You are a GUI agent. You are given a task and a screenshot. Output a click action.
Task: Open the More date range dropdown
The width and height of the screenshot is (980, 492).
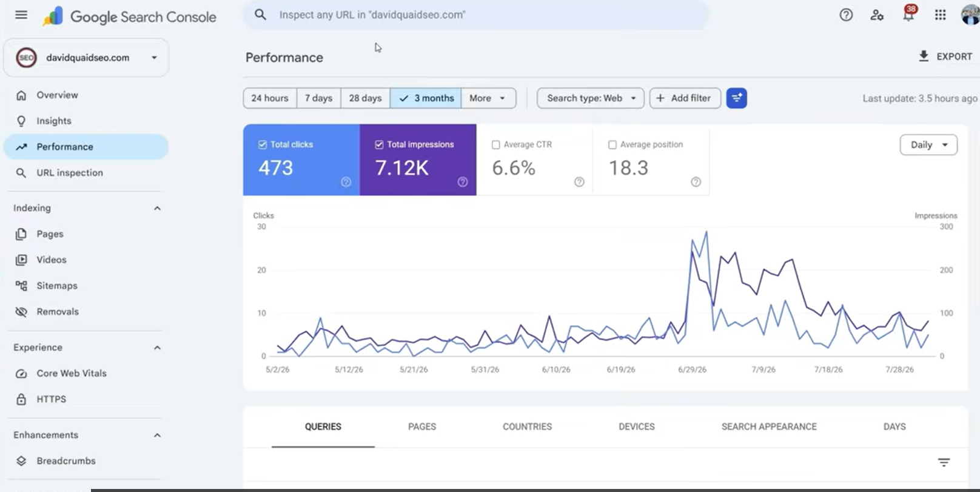point(488,98)
